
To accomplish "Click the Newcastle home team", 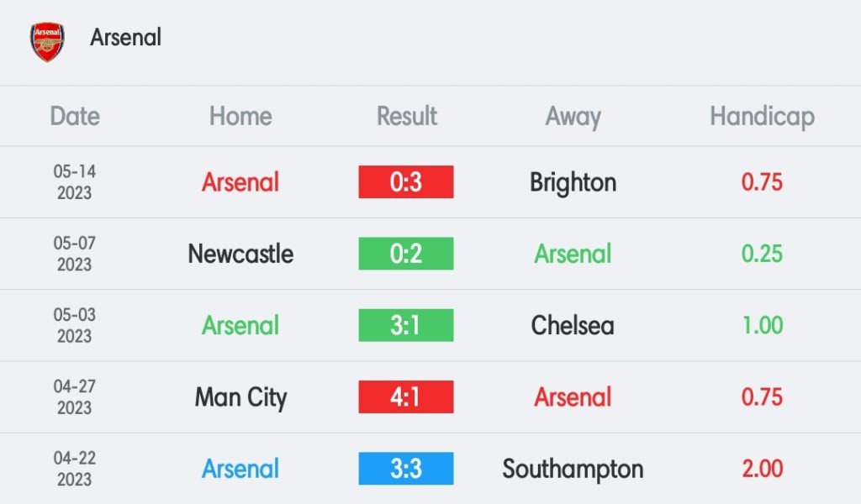I will tap(240, 254).
